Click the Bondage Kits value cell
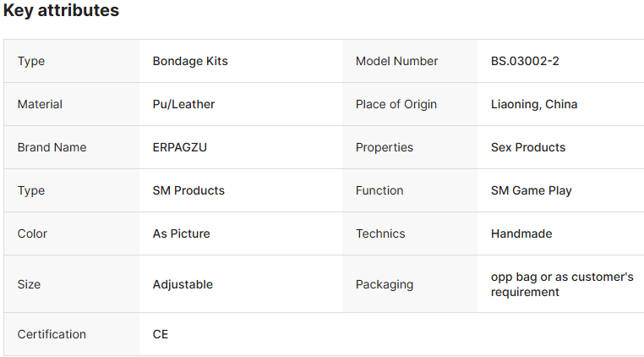The width and height of the screenshot is (644, 357). (x=190, y=61)
